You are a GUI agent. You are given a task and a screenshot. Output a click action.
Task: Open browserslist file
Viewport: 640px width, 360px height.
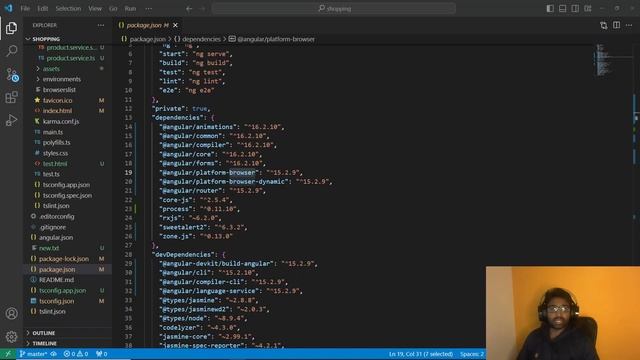[67, 90]
